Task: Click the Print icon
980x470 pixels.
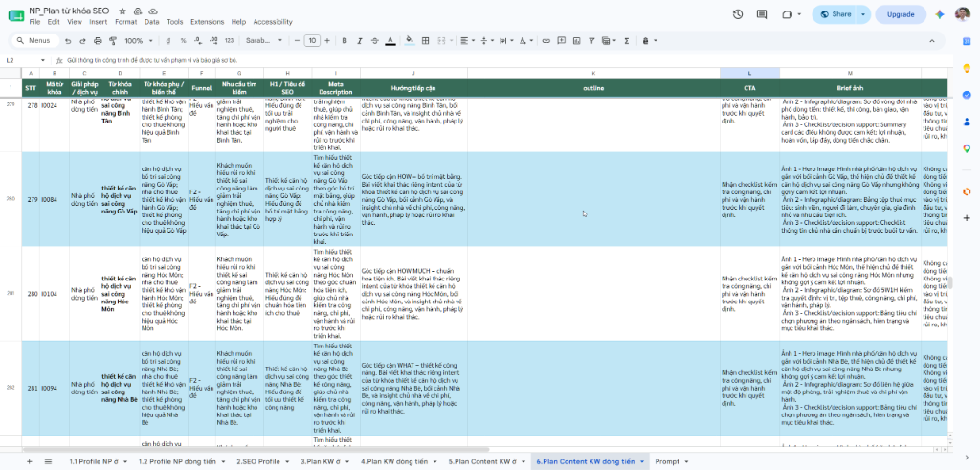Action: [98, 40]
